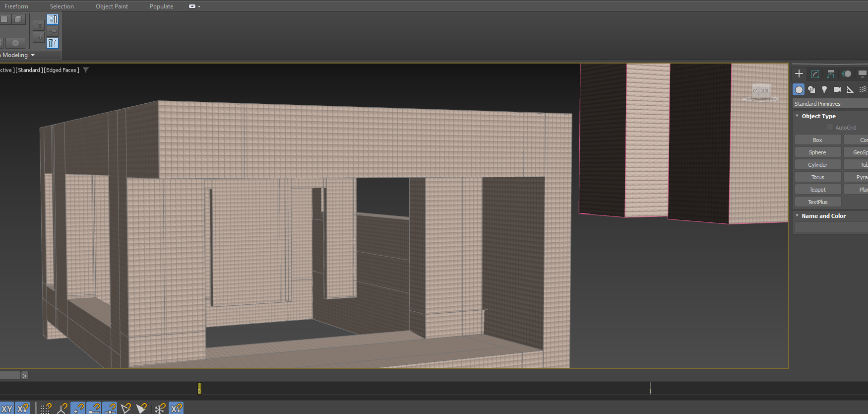The height and width of the screenshot is (414, 868).
Task: Open the ribbon minimize options dropdown arrow
Action: pyautogui.click(x=199, y=6)
